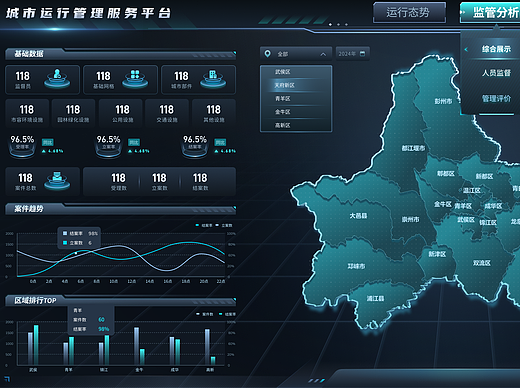
Task: Switch to the 监管分析 tab
Action: [490, 13]
